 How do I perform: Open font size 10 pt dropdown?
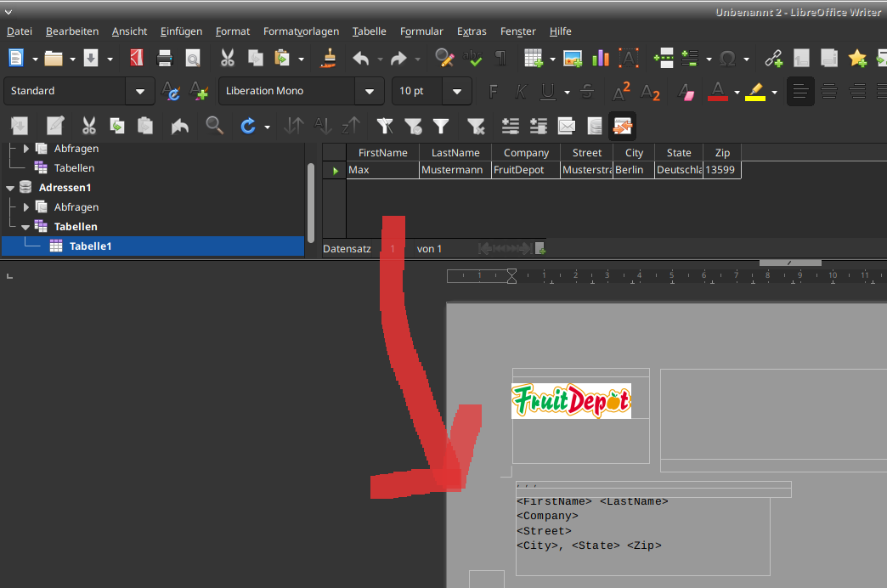(457, 91)
